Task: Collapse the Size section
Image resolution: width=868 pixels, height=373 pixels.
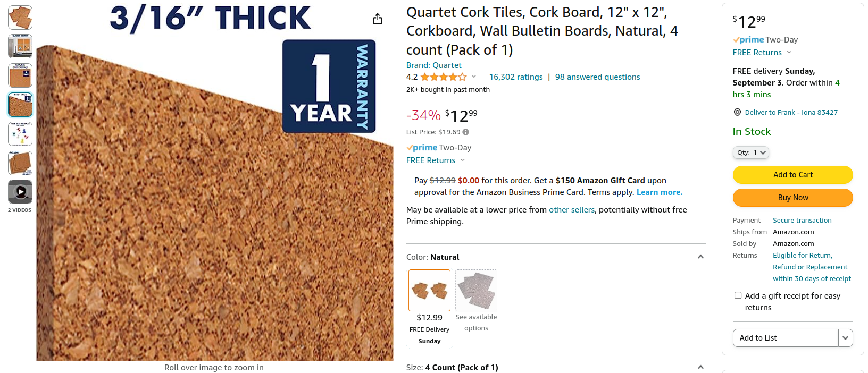Action: click(x=700, y=367)
